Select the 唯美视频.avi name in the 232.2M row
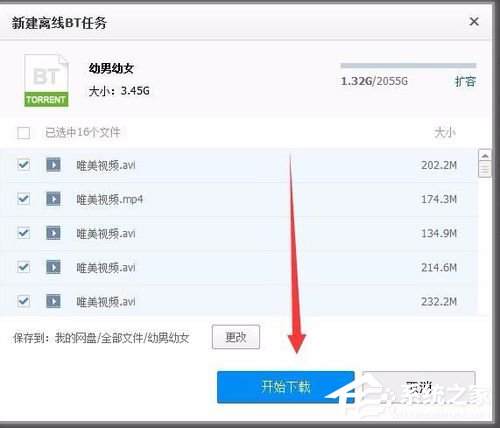 (106, 302)
